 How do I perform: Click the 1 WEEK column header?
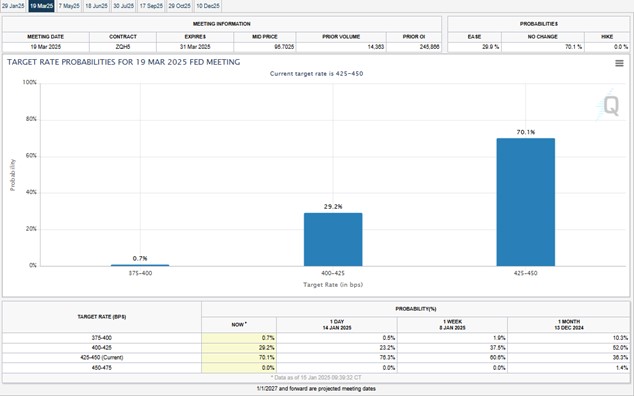(452, 324)
